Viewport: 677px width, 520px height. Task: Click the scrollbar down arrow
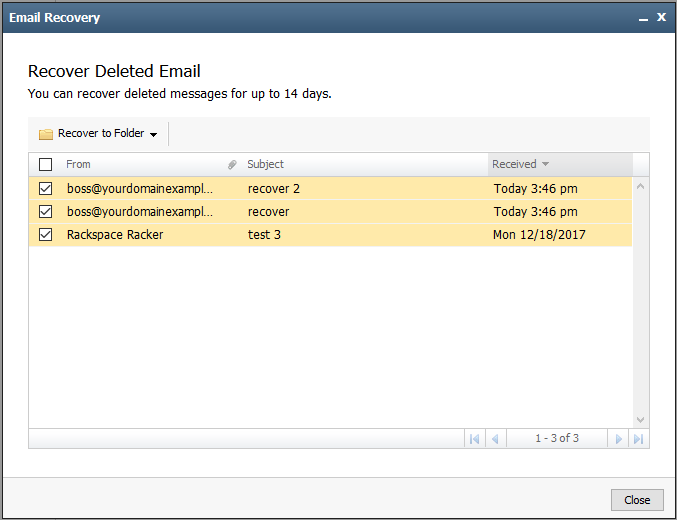coord(641,420)
